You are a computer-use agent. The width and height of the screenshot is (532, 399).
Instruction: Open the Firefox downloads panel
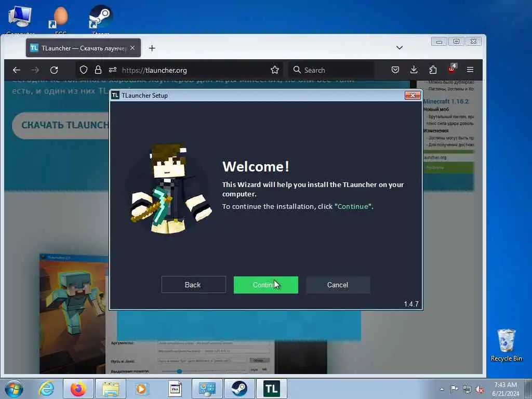(x=414, y=70)
